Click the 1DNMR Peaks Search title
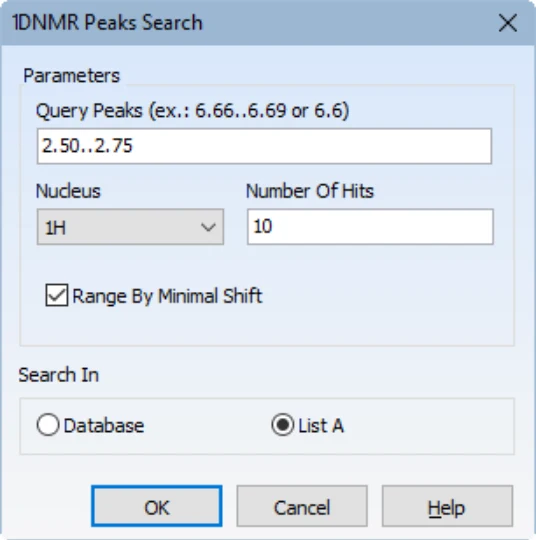Viewport: 536px width, 540px height. pos(107,23)
